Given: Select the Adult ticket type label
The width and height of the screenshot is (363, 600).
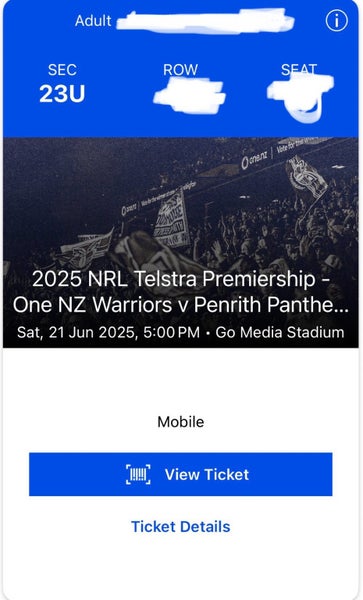Looking at the screenshot, I should [x=93, y=21].
